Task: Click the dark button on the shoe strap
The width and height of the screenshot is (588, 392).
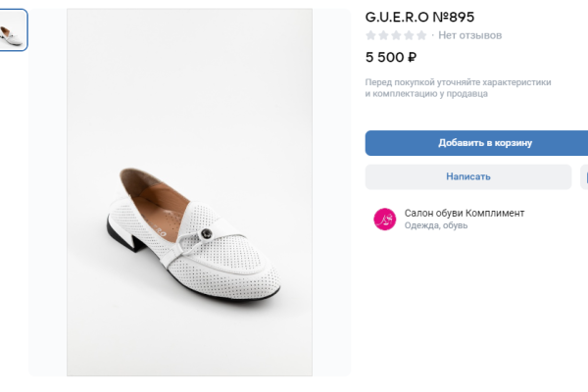Action: [205, 231]
